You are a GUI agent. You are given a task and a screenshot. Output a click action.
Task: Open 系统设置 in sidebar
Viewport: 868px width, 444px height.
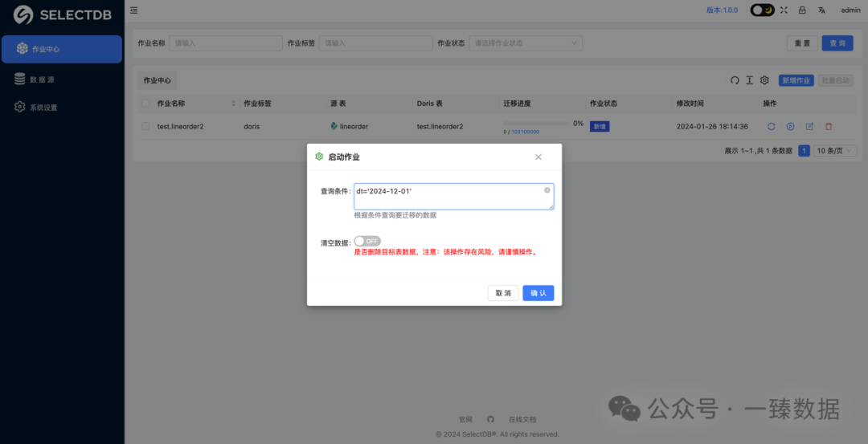61,108
